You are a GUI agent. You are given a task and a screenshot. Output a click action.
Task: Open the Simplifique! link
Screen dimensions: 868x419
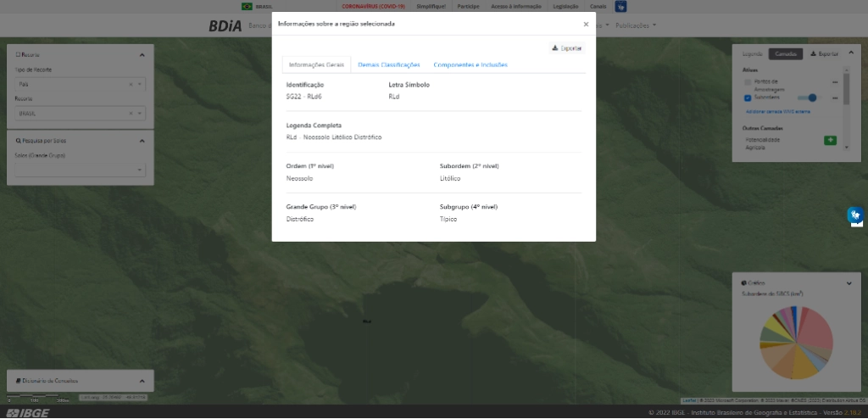point(431,7)
